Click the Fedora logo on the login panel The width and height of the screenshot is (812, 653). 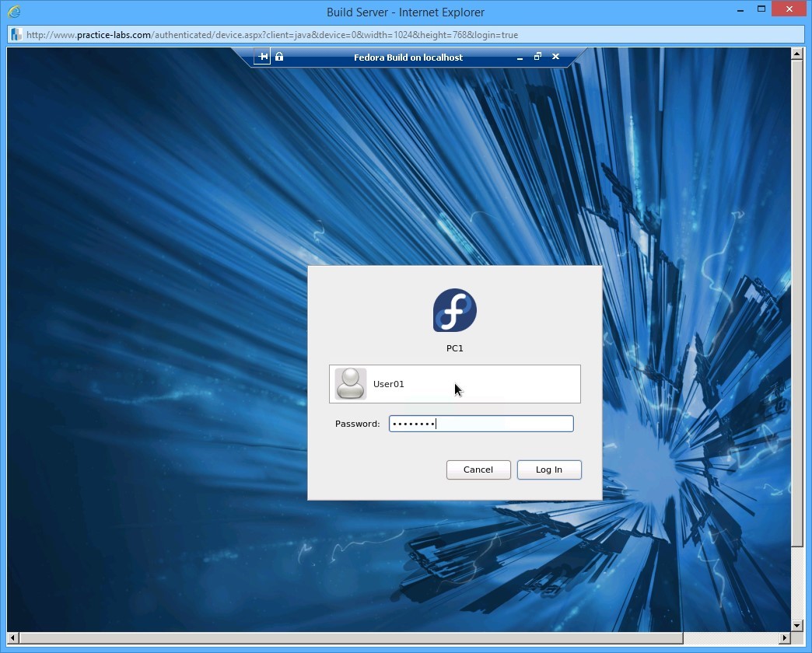pyautogui.click(x=454, y=310)
